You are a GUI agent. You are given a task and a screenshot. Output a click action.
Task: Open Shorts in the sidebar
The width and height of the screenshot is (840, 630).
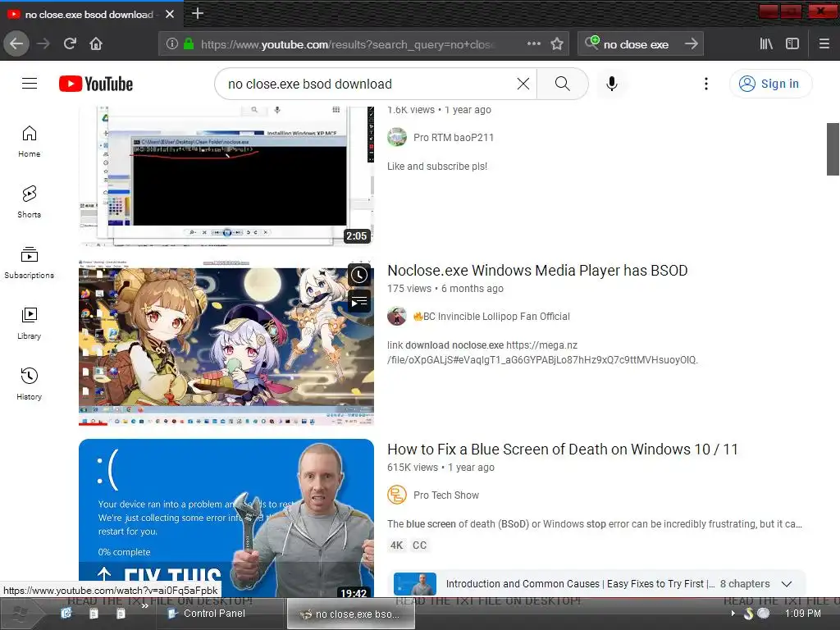(29, 202)
